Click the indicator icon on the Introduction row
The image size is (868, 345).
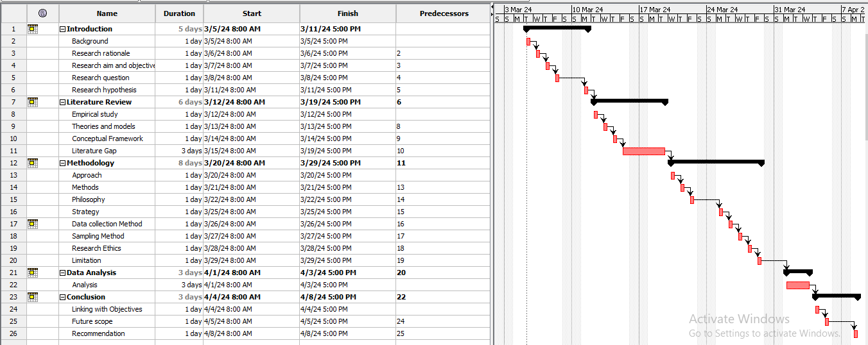(x=33, y=29)
